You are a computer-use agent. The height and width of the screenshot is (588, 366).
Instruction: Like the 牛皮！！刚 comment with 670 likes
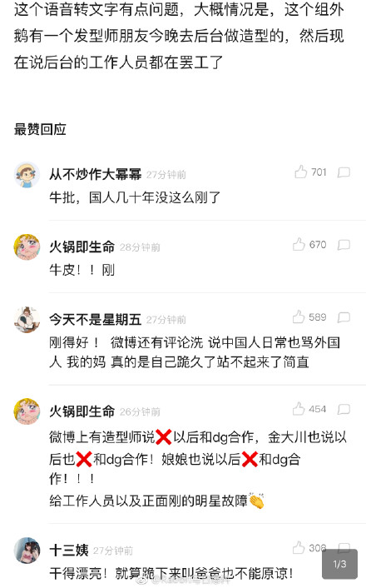(299, 244)
